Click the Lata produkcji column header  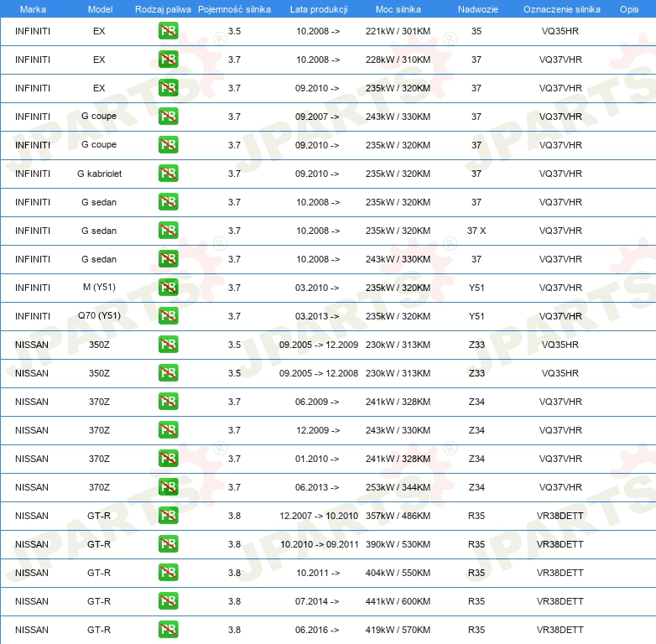click(x=318, y=9)
